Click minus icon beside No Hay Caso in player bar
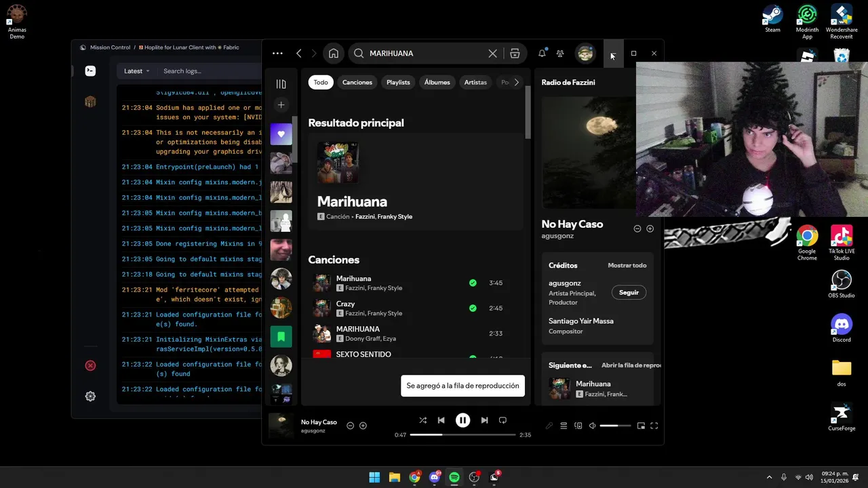 [x=350, y=426]
